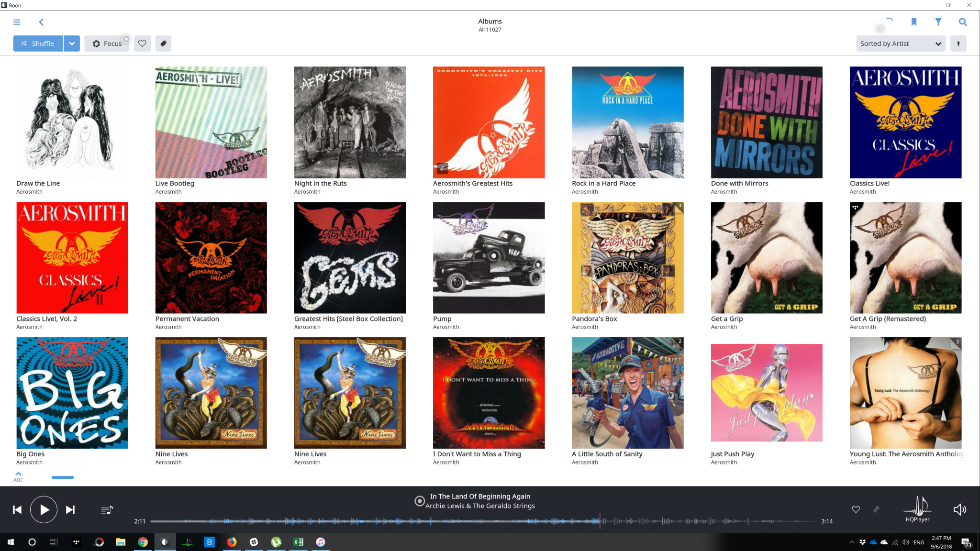The width and height of the screenshot is (980, 551).
Task: Open the Big Ones album cover
Action: tap(72, 393)
